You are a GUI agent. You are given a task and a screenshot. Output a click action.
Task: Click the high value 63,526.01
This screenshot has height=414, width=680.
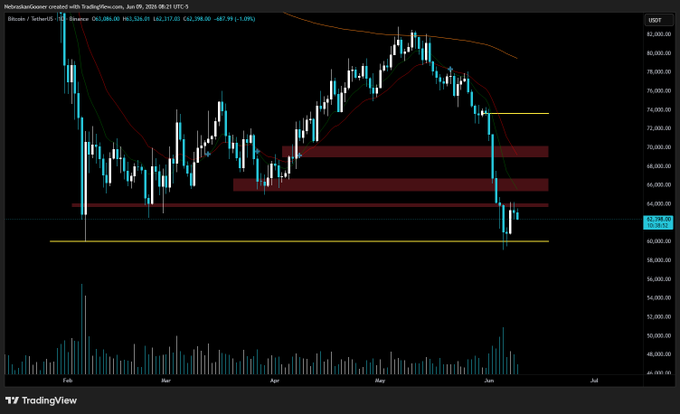click(x=136, y=19)
